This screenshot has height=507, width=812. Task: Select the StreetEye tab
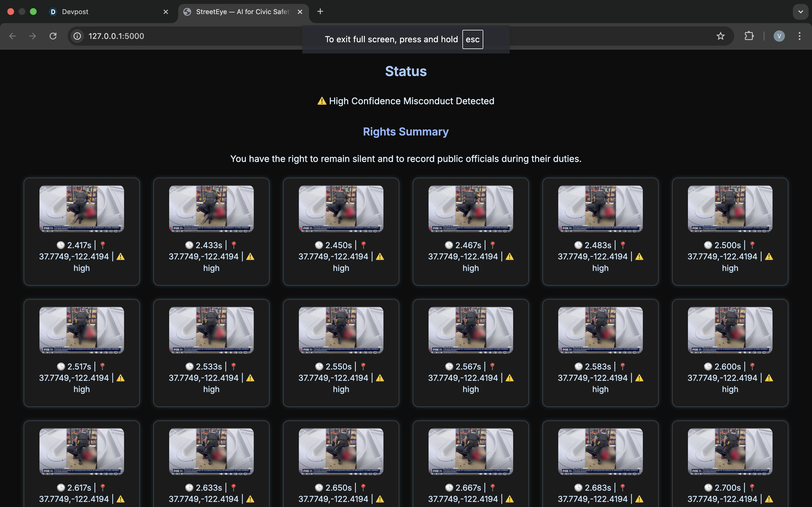[242, 12]
